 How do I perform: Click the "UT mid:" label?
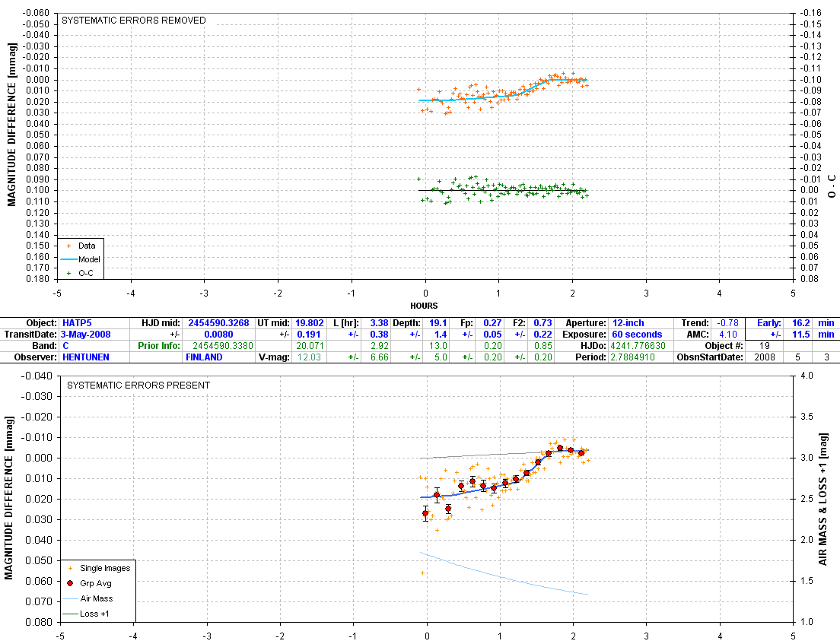(x=274, y=323)
